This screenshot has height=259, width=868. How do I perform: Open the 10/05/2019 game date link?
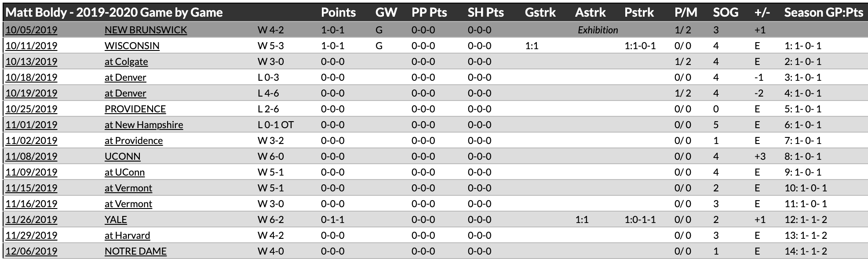point(31,30)
